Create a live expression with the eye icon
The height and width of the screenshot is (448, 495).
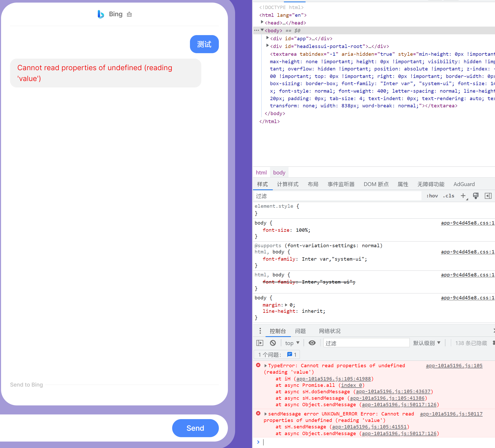click(312, 343)
